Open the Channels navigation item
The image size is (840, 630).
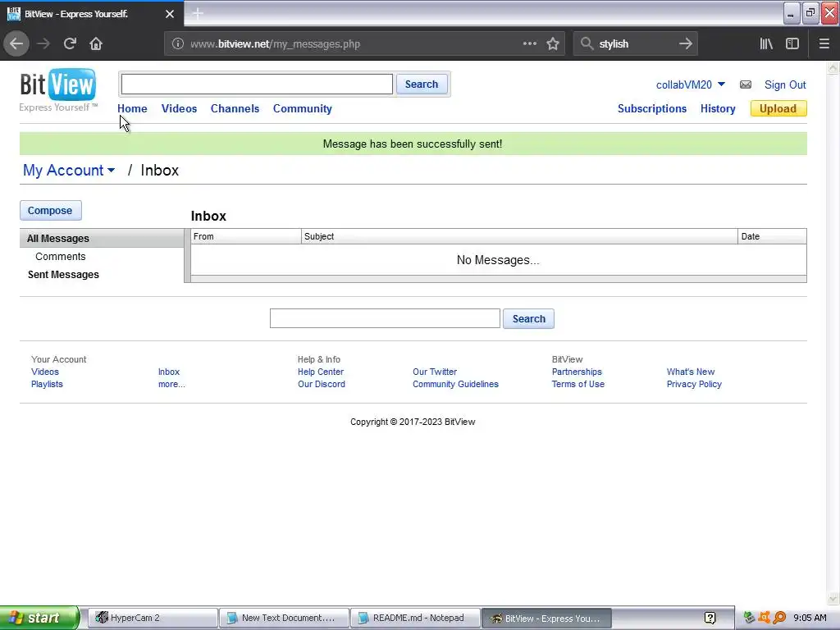tap(235, 108)
